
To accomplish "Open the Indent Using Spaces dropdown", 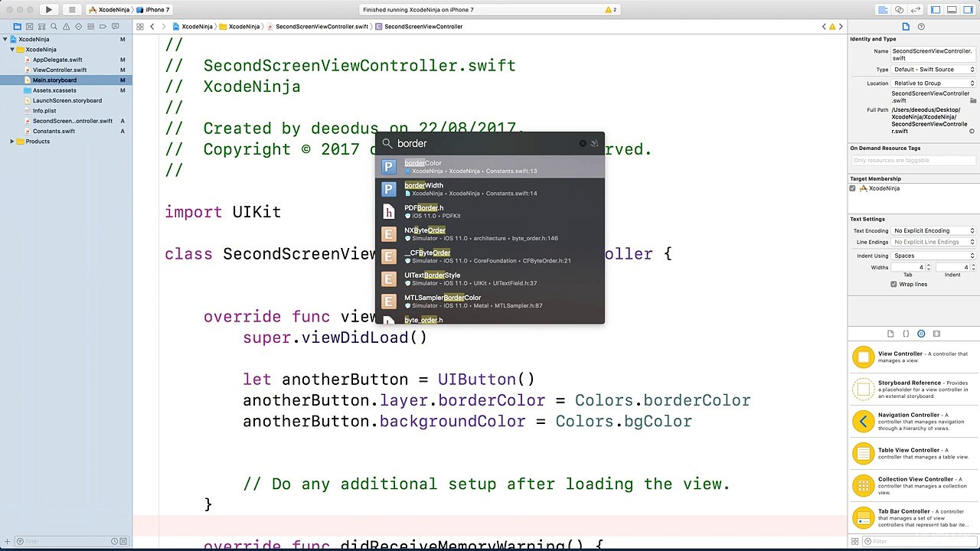I will click(934, 256).
